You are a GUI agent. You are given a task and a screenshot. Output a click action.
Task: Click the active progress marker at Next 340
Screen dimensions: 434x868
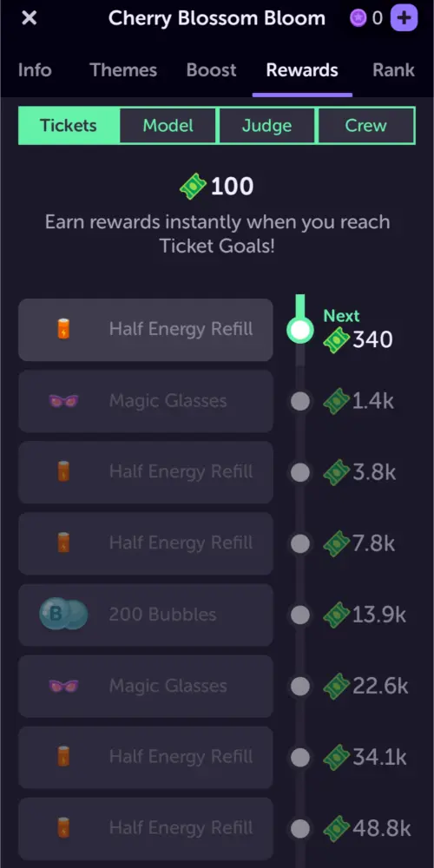pyautogui.click(x=300, y=330)
